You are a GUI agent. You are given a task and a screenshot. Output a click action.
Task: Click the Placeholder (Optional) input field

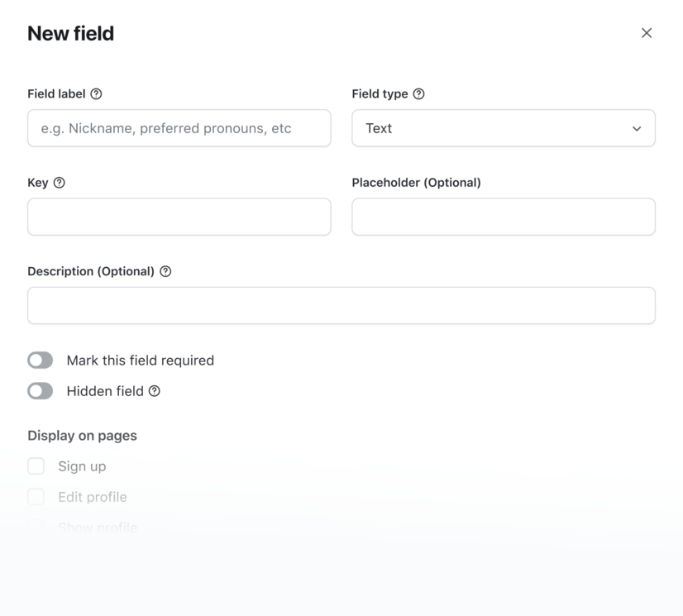(504, 217)
